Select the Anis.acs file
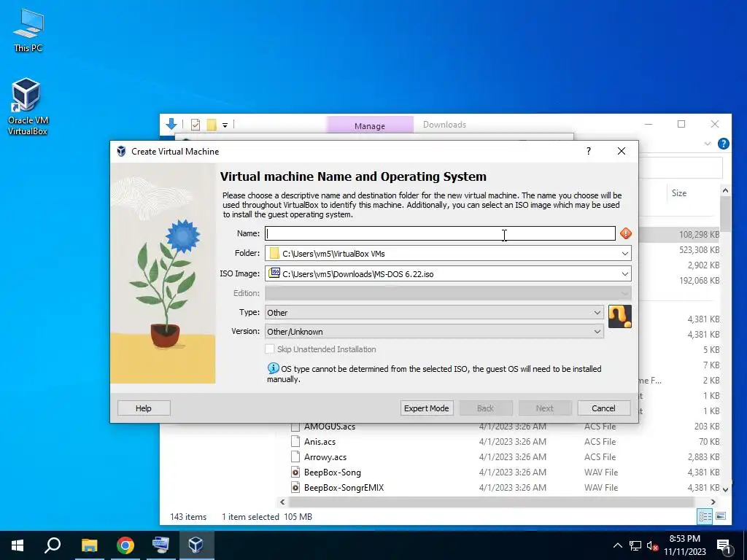Screen dimensions: 747x560 point(320,442)
